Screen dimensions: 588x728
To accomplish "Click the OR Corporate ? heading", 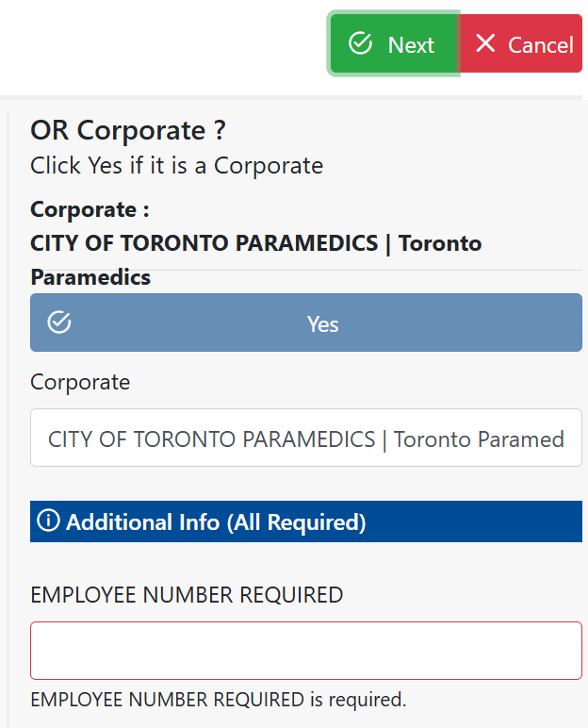I will click(128, 130).
